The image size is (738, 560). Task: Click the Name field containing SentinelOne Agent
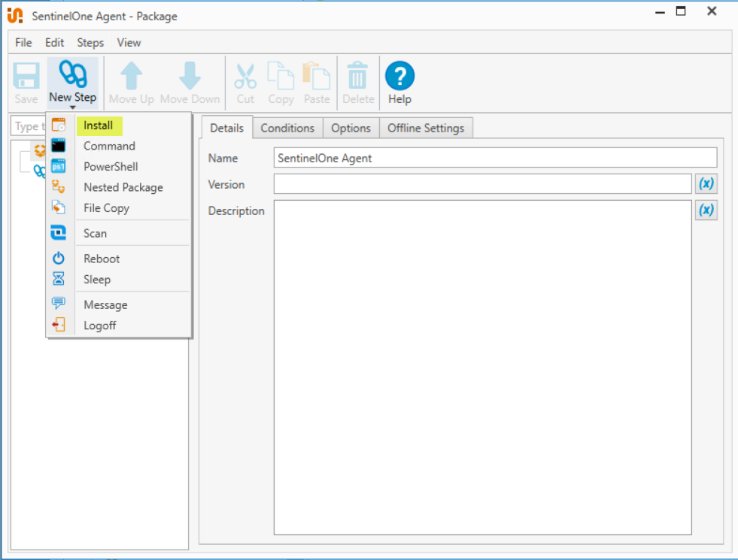(495, 158)
